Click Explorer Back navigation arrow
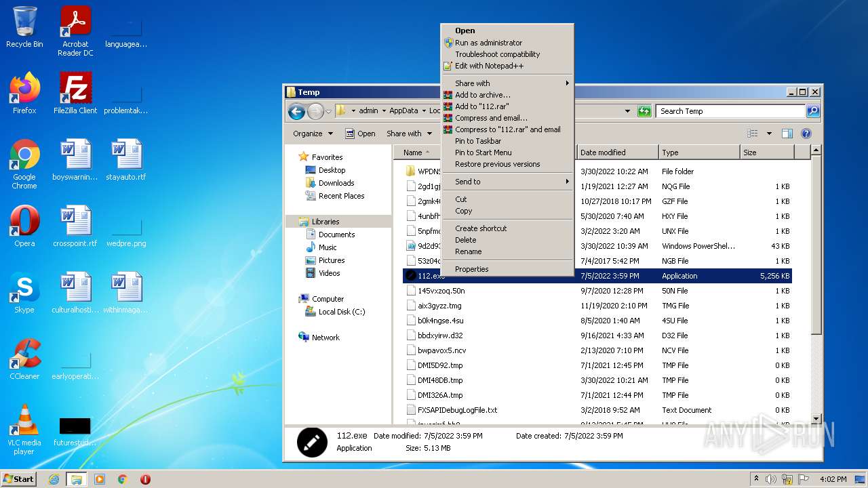The width and height of the screenshot is (868, 488). tap(296, 111)
